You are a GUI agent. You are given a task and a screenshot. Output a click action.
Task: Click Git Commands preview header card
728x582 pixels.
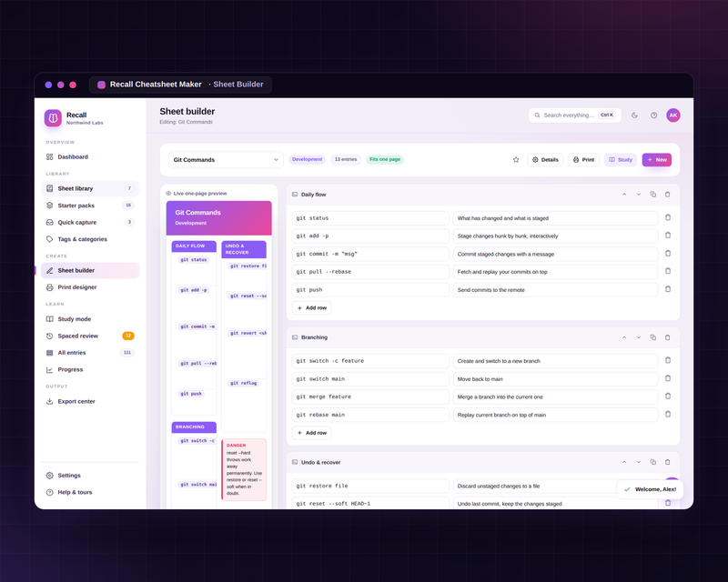(218, 217)
